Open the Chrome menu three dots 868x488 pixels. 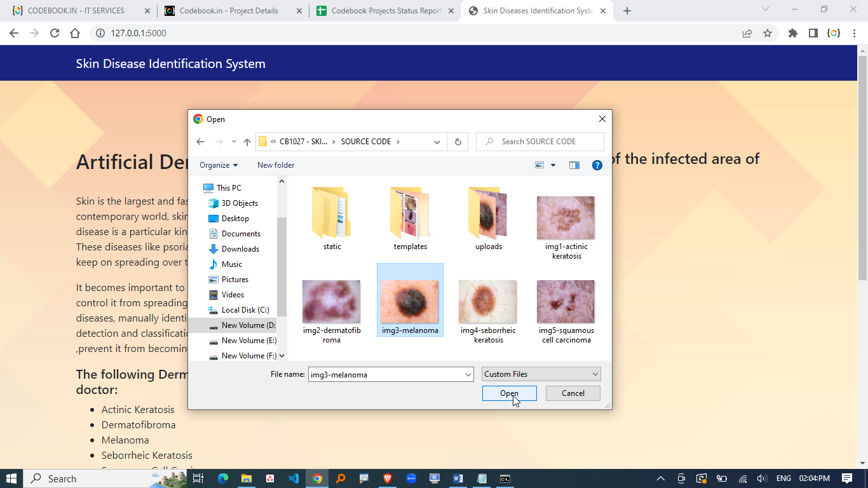click(x=855, y=33)
